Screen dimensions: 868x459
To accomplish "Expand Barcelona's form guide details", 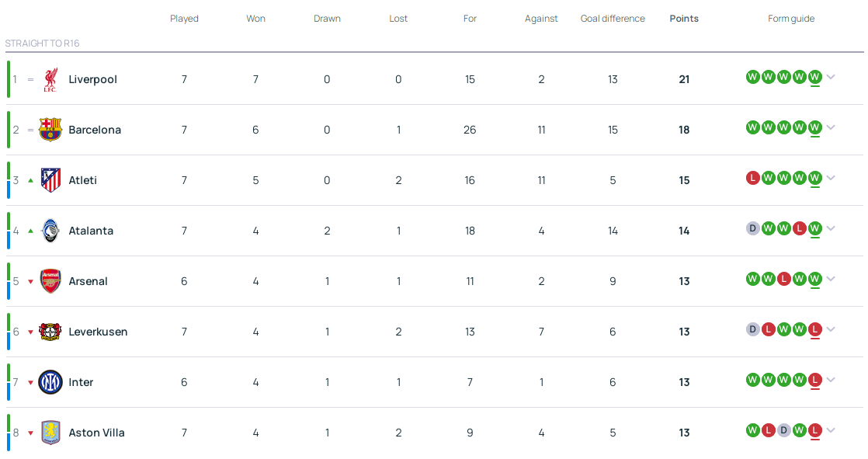I will coord(831,127).
